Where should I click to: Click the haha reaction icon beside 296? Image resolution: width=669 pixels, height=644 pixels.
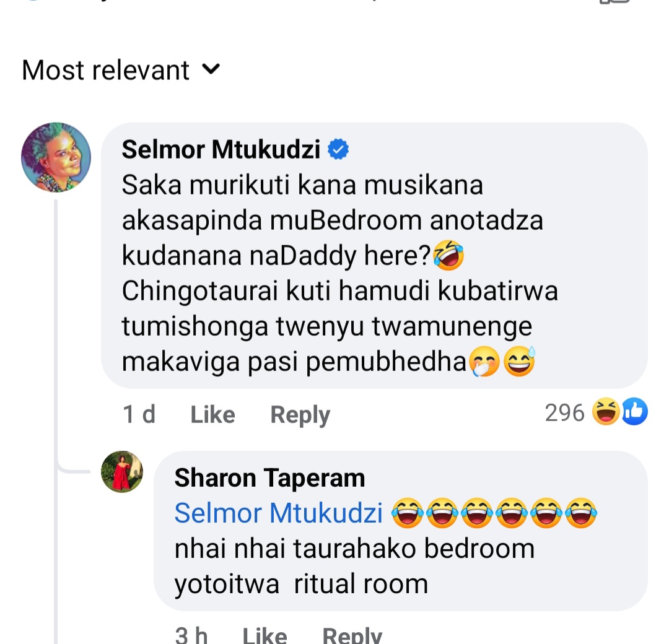pos(606,412)
